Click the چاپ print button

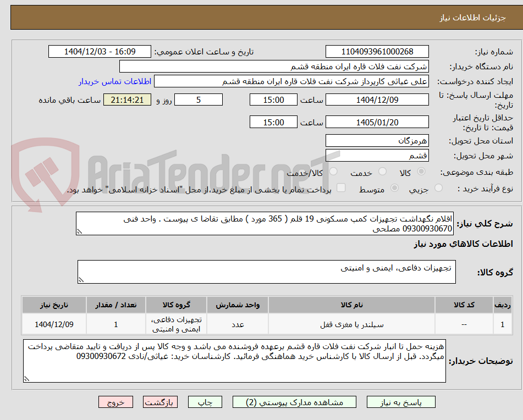tap(205, 402)
